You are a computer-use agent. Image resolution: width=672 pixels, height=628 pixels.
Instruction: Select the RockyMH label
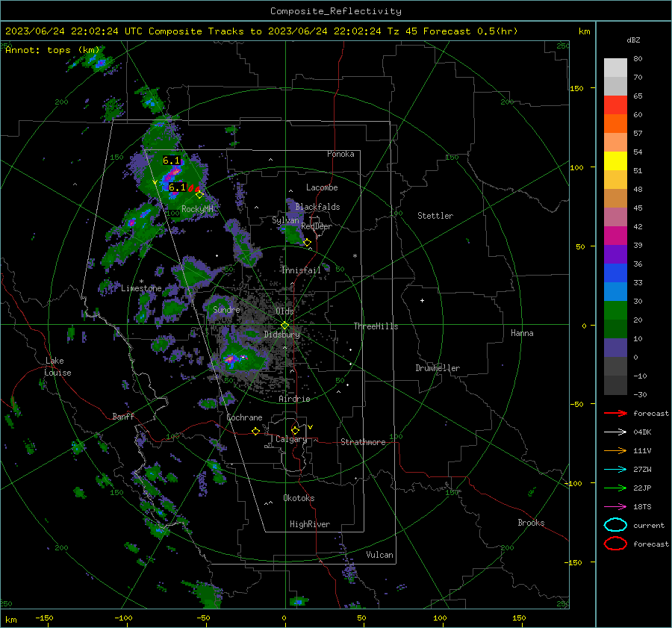197,209
